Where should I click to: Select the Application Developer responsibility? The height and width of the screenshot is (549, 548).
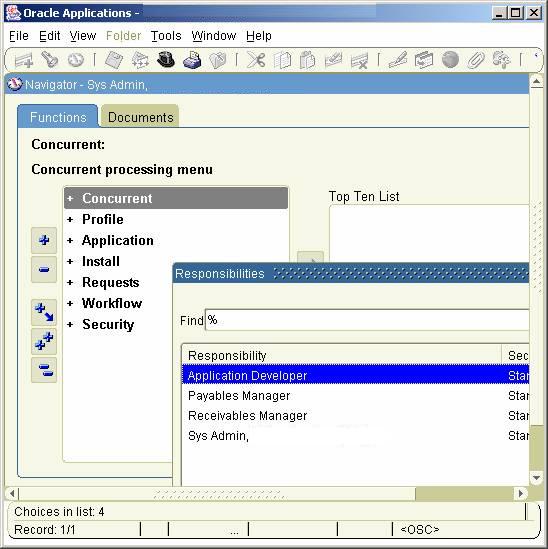coord(355,375)
